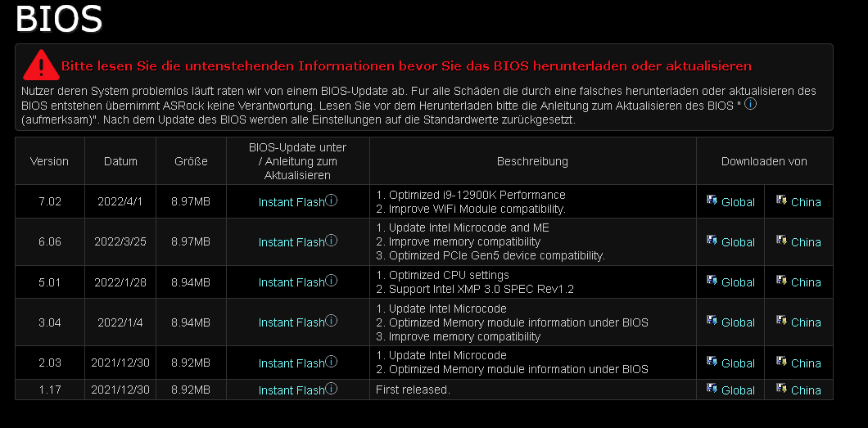Download BIOS 7.02 from China server
868x428 pixels.
[x=806, y=202]
